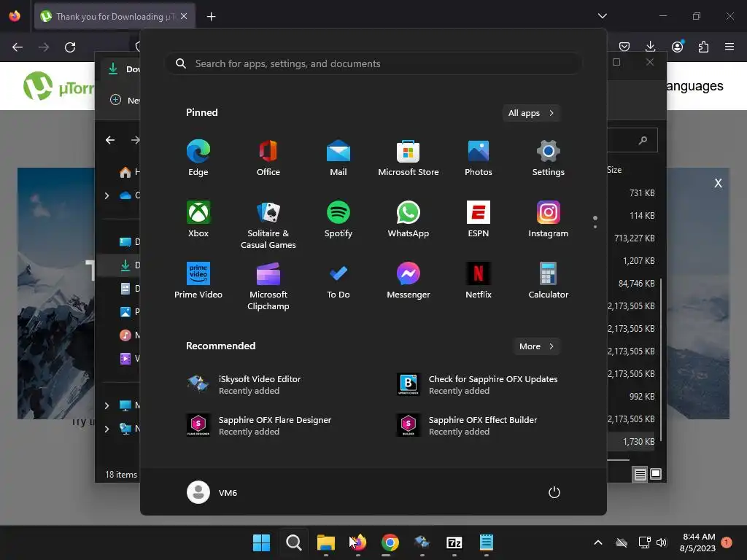This screenshot has height=560, width=747.
Task: Open Netflix
Action: [479, 281]
